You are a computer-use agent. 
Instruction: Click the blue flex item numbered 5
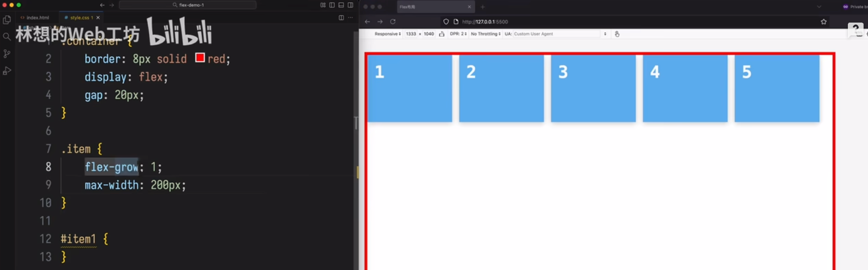pos(777,88)
